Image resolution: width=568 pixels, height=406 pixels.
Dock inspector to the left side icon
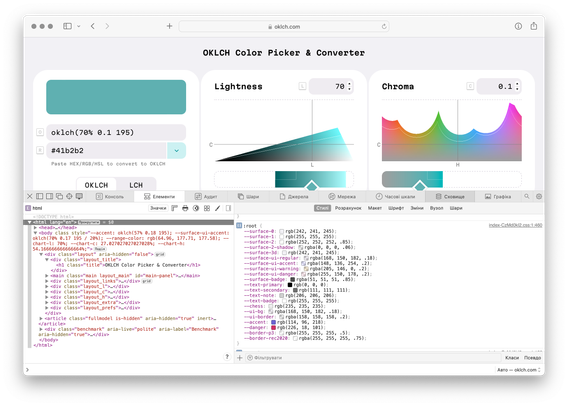pos(39,196)
